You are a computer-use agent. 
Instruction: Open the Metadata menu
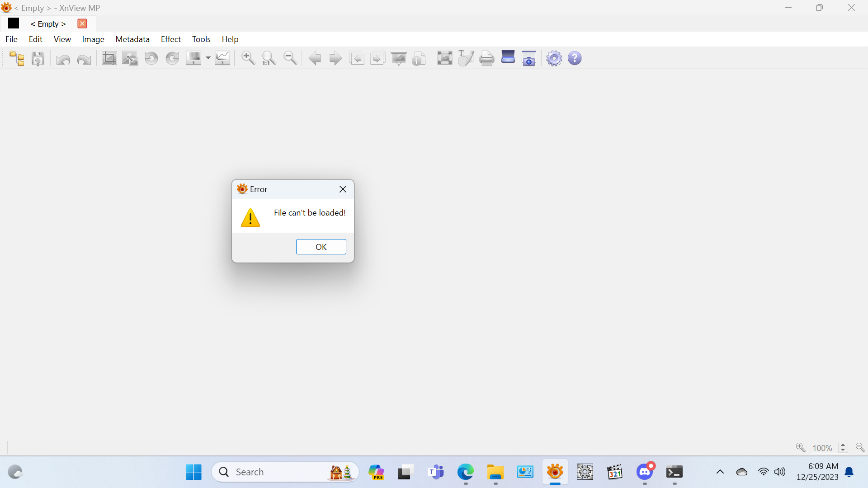pyautogui.click(x=132, y=39)
